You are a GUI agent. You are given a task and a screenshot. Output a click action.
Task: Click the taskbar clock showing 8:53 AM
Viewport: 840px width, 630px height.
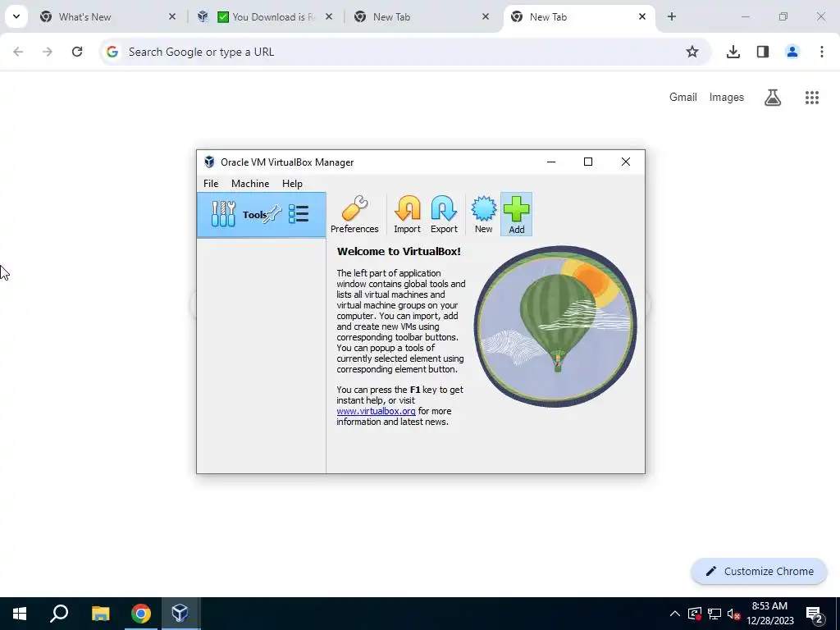click(769, 614)
